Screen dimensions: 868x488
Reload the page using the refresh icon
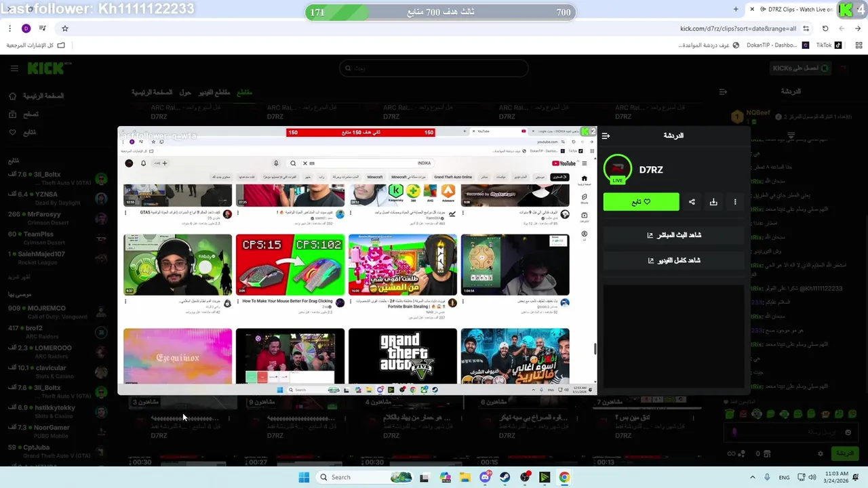pos(825,28)
